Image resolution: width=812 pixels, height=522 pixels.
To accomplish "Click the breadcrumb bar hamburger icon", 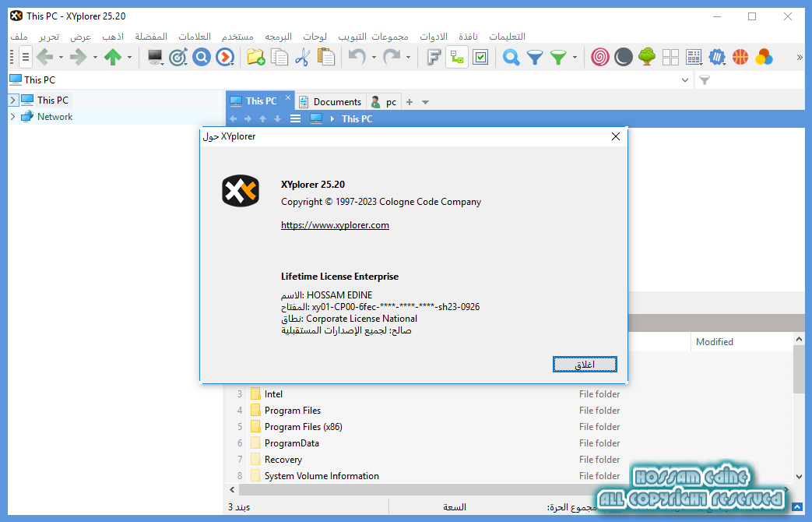I will pos(295,118).
